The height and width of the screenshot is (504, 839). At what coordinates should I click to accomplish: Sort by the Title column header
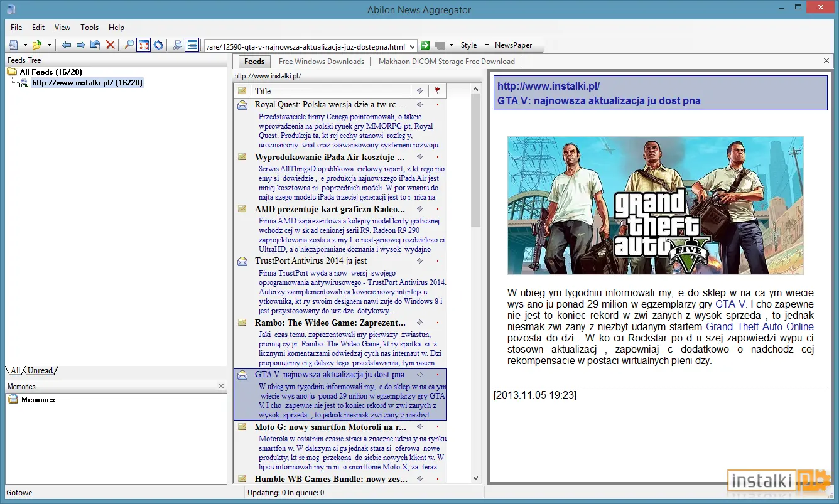tap(331, 91)
